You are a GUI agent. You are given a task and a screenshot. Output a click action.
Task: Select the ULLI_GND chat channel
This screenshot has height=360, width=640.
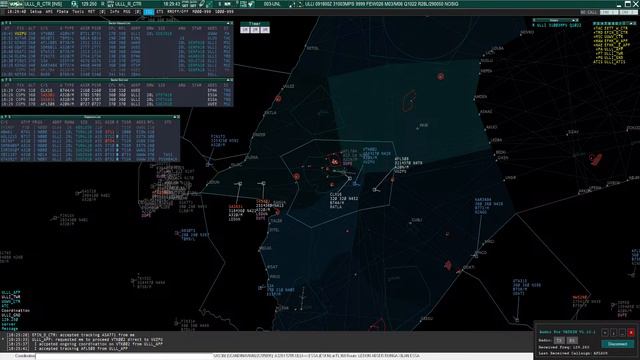coord(11,315)
